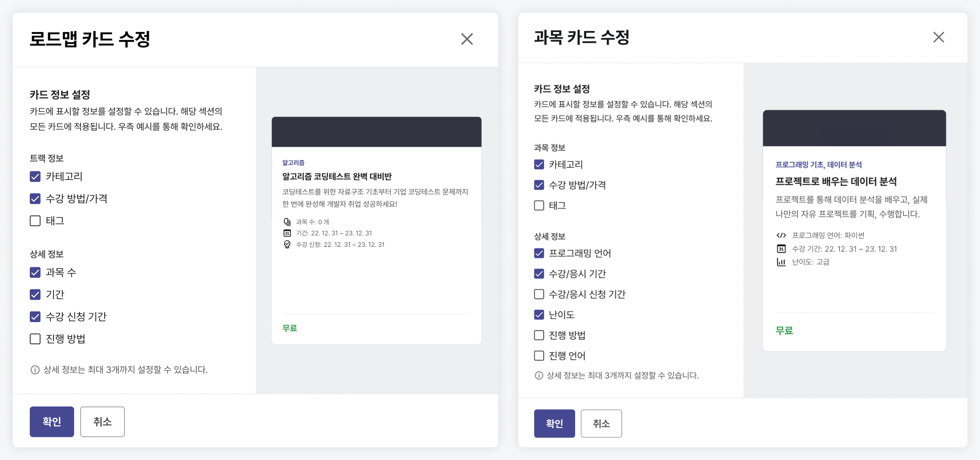Viewport: 980px width, 460px height.
Task: Click the calendar icon next to 기간 in roadmap preview
Action: [x=287, y=233]
